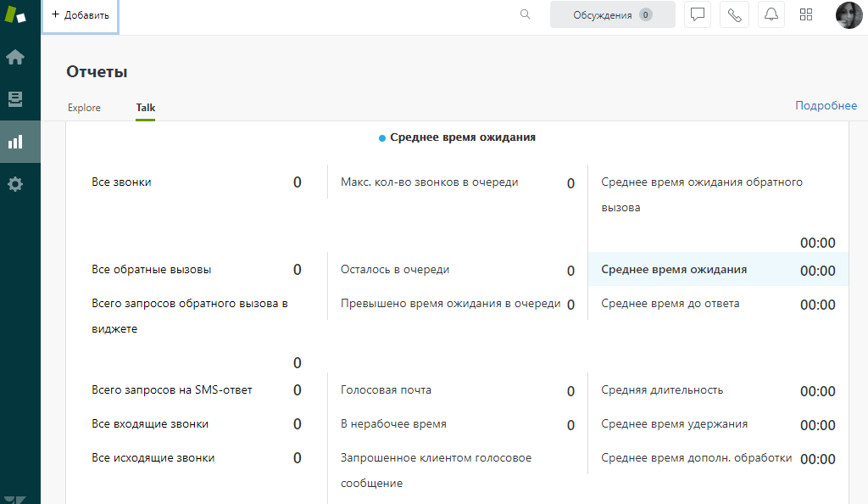The image size is (868, 504).
Task: Open the user profile avatar
Action: point(849,14)
